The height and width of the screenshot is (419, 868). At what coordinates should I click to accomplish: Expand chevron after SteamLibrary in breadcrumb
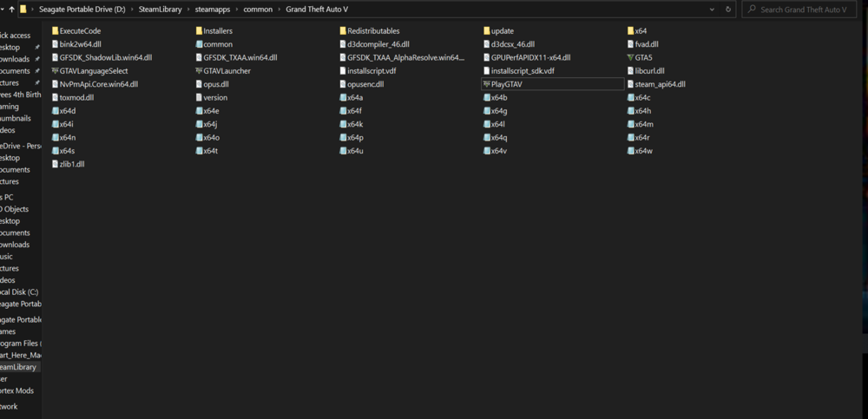[188, 10]
